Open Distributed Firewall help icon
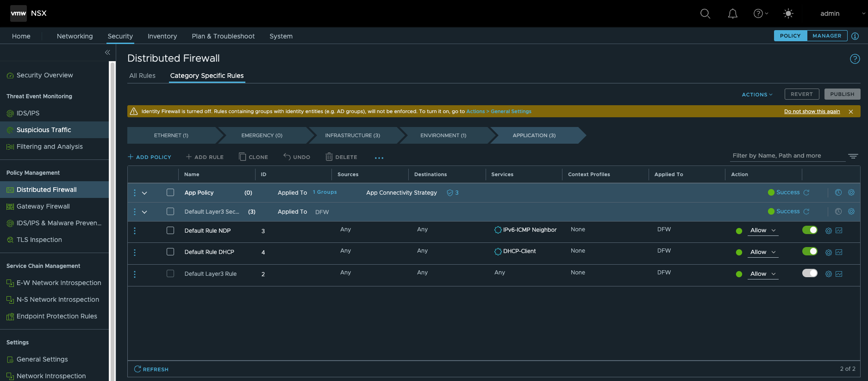The image size is (868, 381). coord(855,59)
